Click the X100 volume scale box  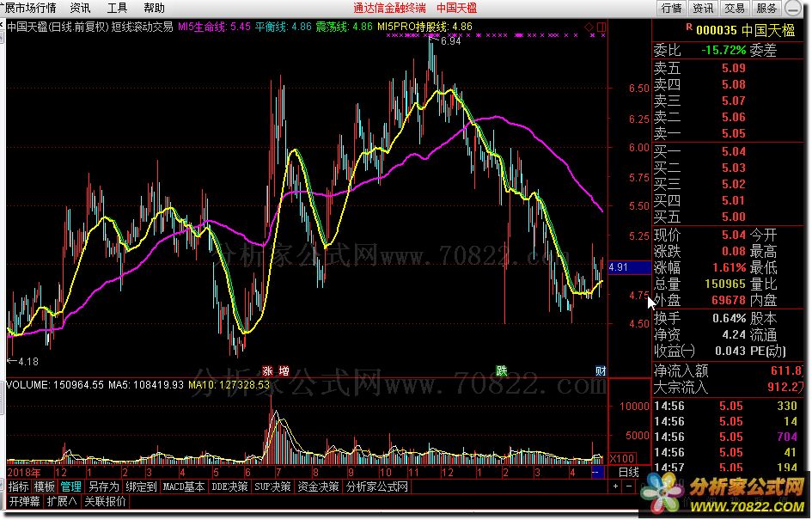point(622,458)
